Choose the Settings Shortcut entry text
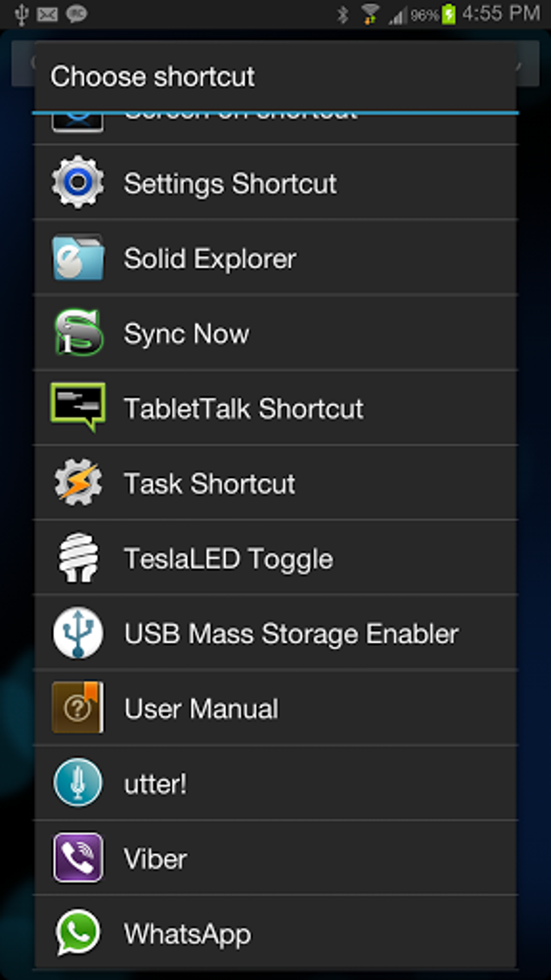 pos(230,184)
